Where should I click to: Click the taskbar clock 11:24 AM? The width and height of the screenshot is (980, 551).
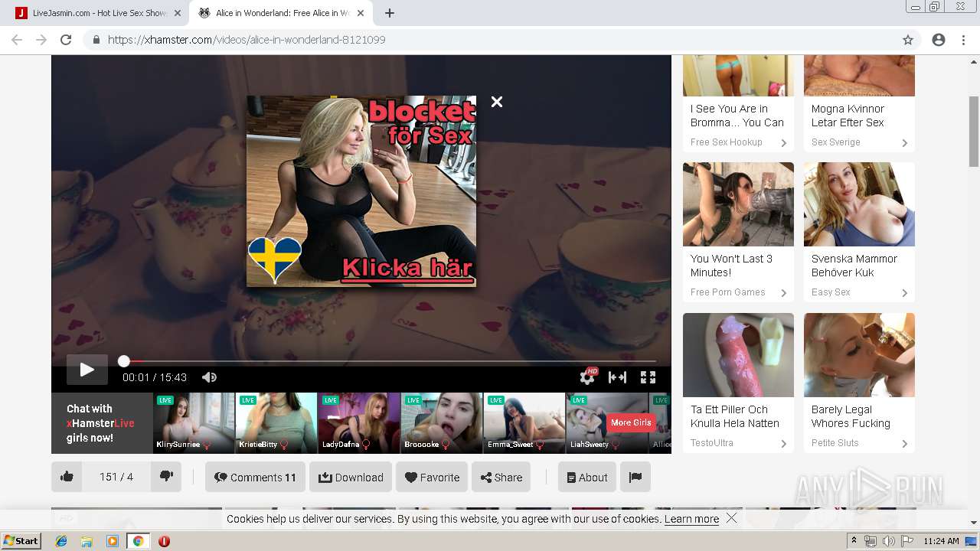tap(942, 541)
